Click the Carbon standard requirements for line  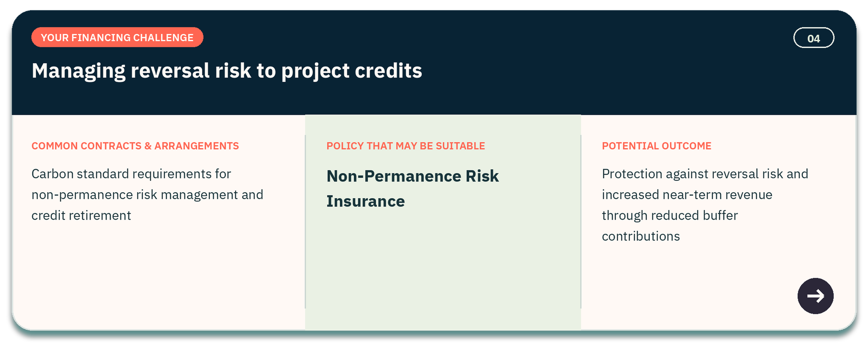click(131, 174)
